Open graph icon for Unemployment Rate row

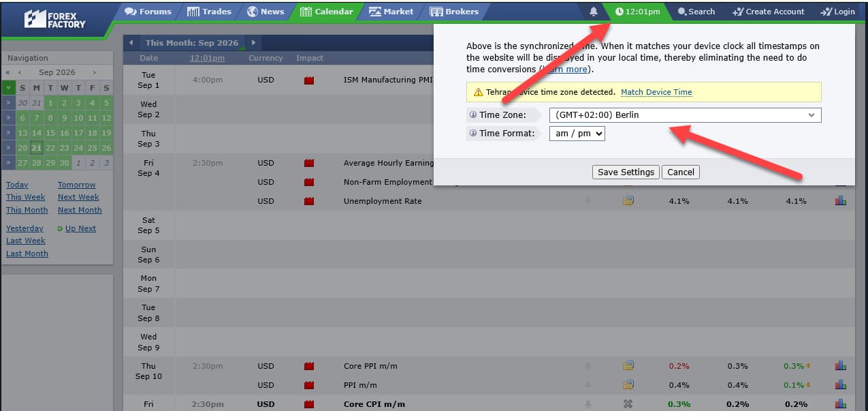pos(841,201)
